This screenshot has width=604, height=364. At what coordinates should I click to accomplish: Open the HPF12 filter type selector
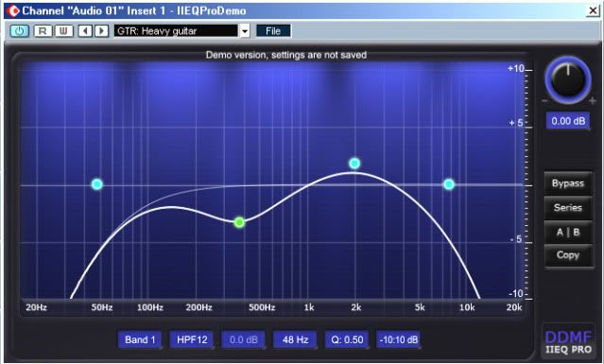(x=192, y=339)
